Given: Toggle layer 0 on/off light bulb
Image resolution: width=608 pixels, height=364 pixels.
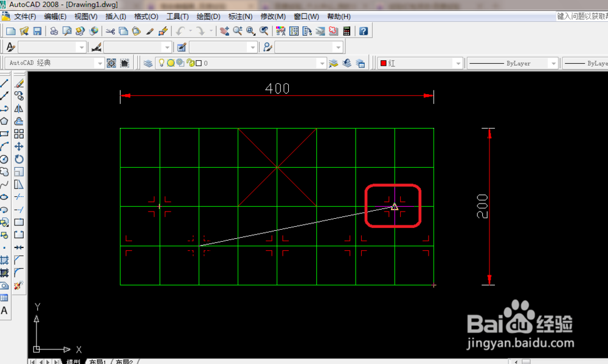Looking at the screenshot, I should [161, 63].
